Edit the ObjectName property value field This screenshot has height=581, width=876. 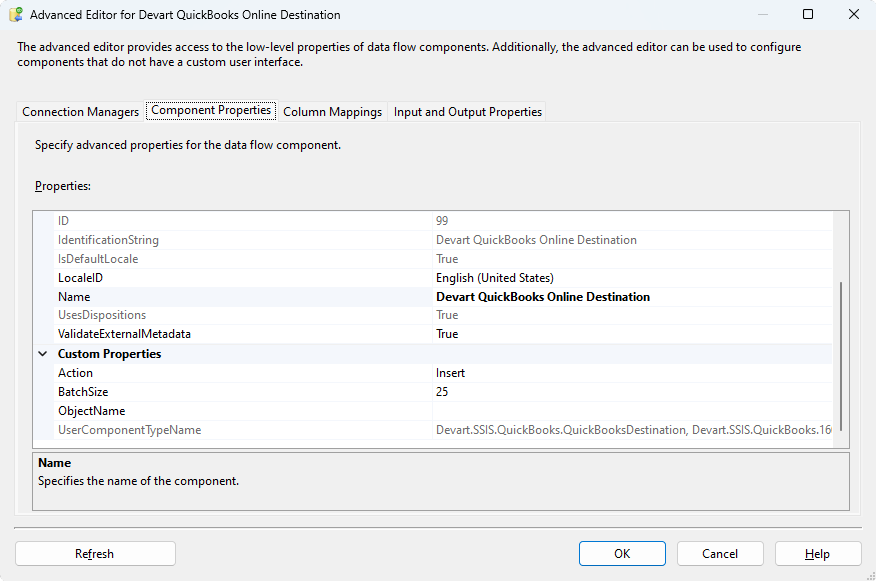[x=630, y=411]
